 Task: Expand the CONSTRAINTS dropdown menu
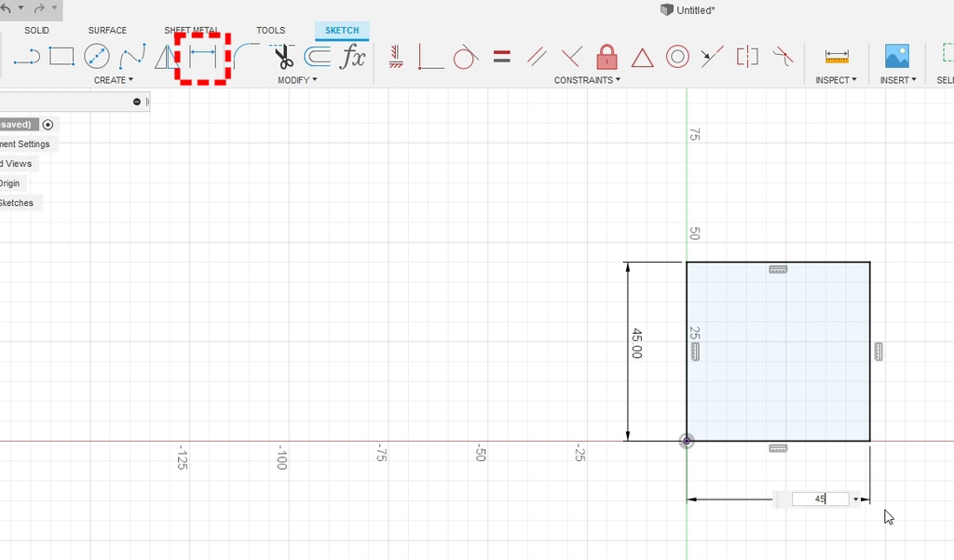587,80
